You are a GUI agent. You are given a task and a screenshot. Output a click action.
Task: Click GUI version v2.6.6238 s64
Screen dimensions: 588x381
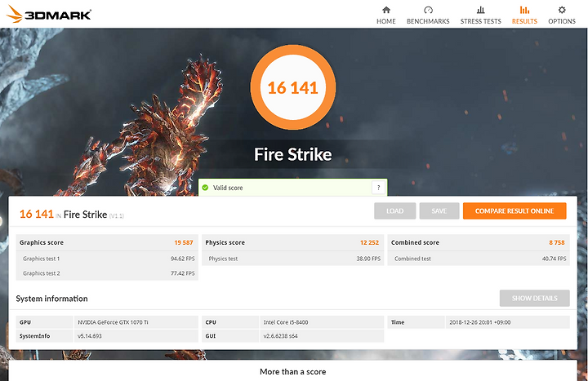[280, 336]
